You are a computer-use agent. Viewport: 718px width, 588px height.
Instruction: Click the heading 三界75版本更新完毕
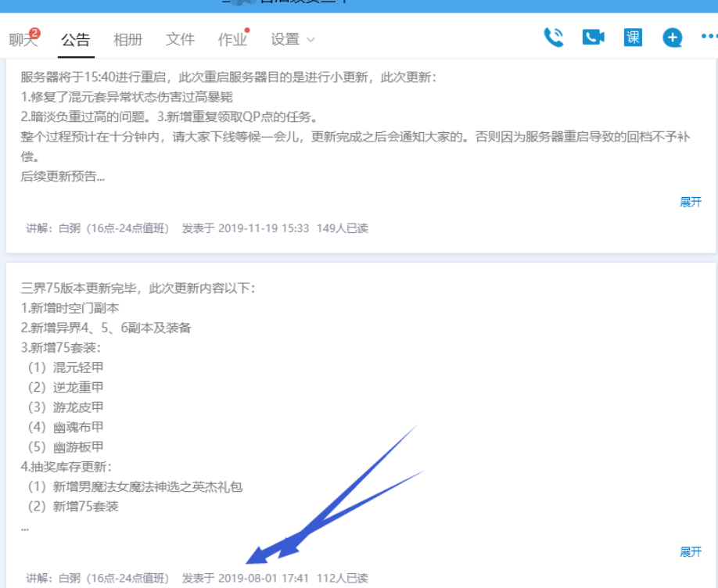click(x=138, y=288)
